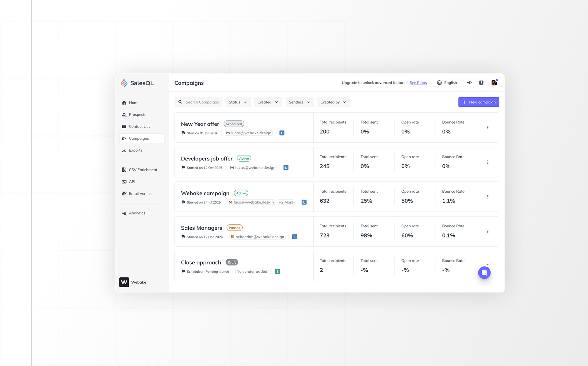Click the Scheduled status badge

(234, 124)
